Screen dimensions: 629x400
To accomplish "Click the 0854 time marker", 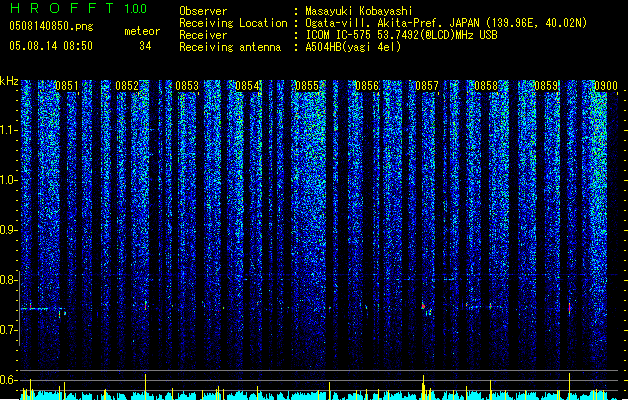I will pos(247,86).
